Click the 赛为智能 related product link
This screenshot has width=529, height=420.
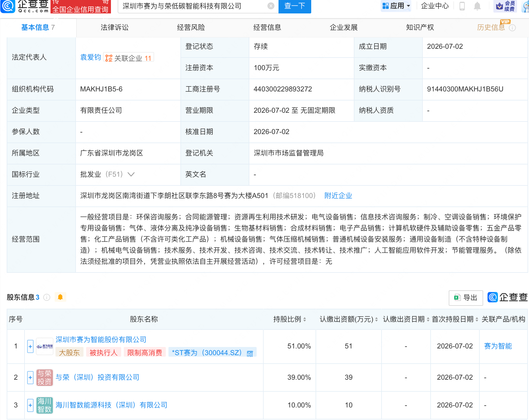(498, 346)
